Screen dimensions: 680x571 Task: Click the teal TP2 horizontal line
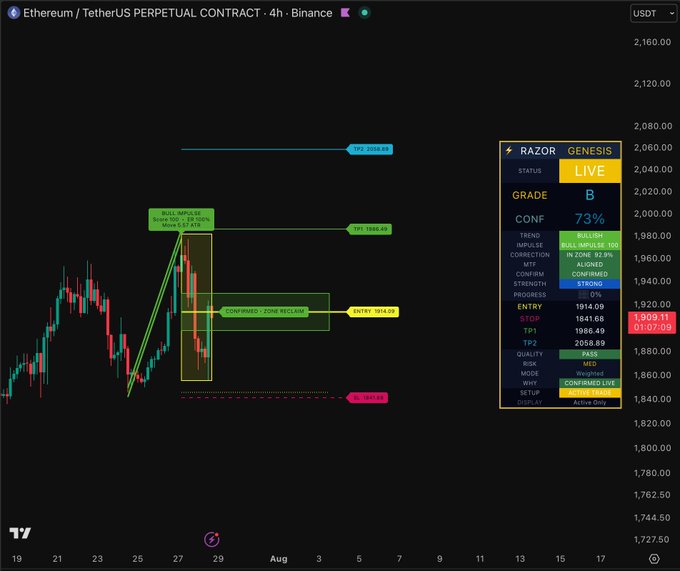tap(264, 149)
